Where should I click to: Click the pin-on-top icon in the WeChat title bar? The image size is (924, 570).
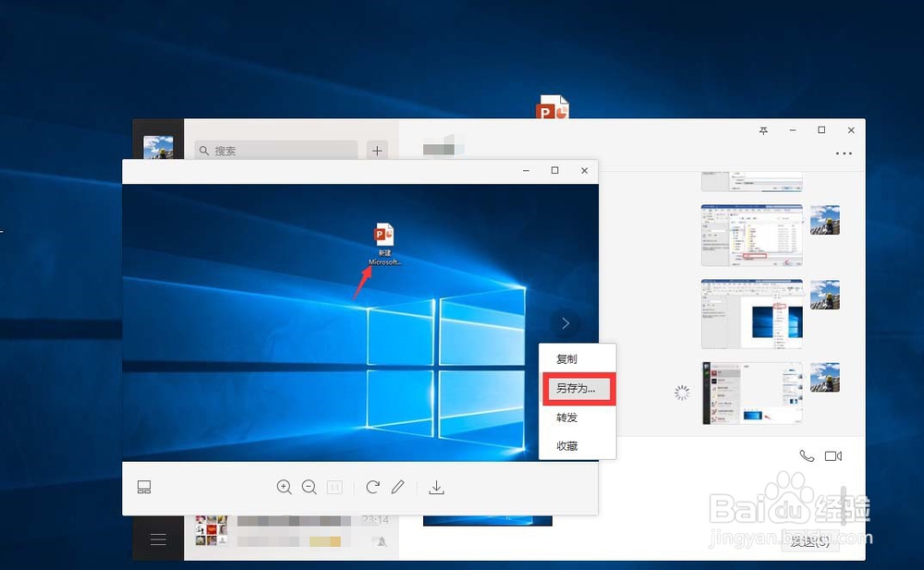coord(764,130)
